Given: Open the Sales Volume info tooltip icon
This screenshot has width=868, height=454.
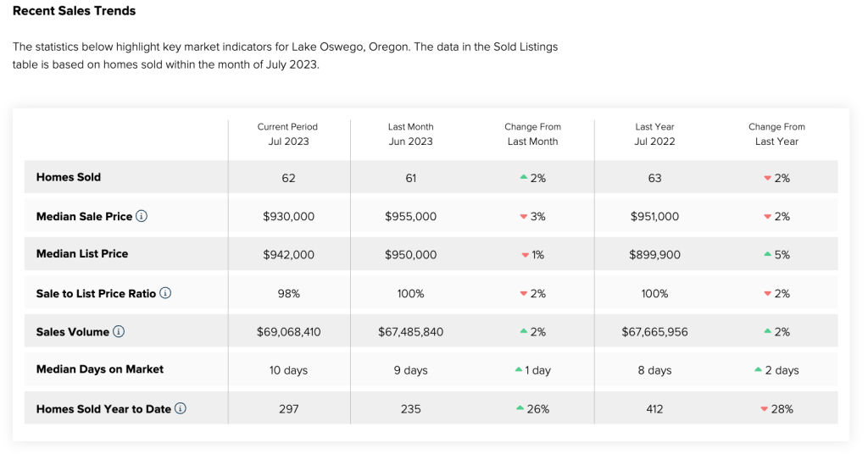Looking at the screenshot, I should click(119, 331).
